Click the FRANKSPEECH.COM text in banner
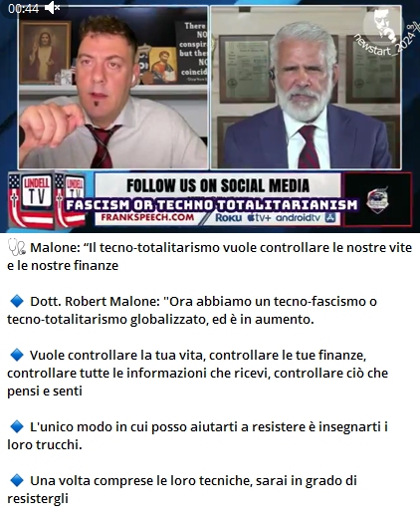Screen dimensions: 420x520 (x=147, y=218)
